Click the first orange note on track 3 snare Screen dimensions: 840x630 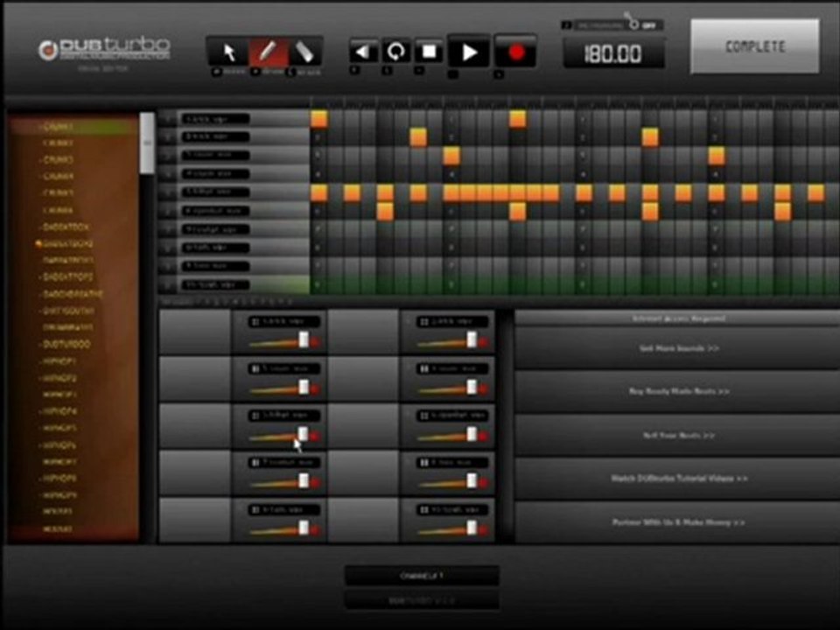coord(451,156)
